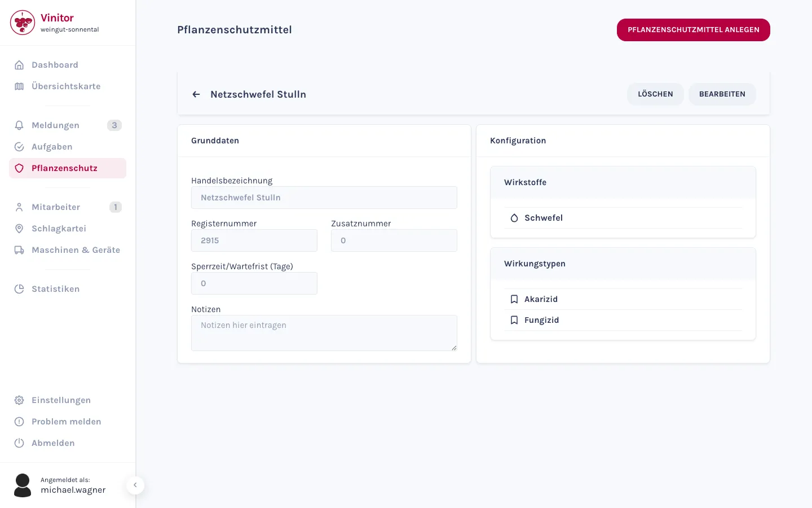Open the Dashboard menu entry

pyautogui.click(x=68, y=65)
